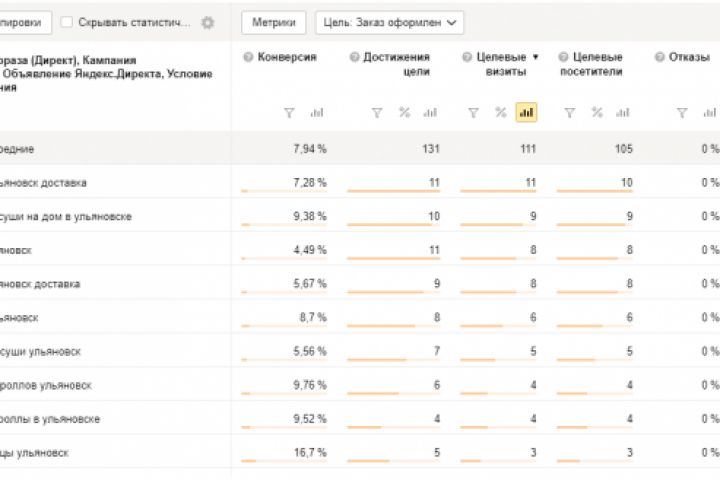
Task: Click the Целевые визиты column header text
Action: [x=500, y=64]
